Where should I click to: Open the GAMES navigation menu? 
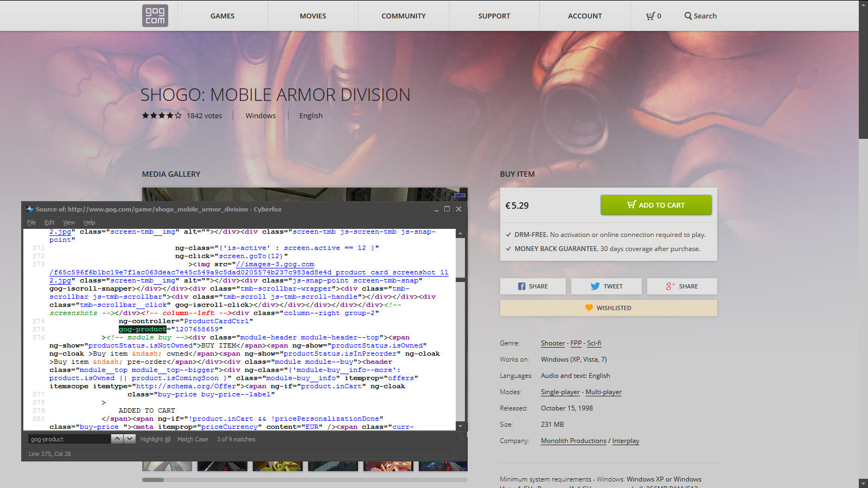222,16
